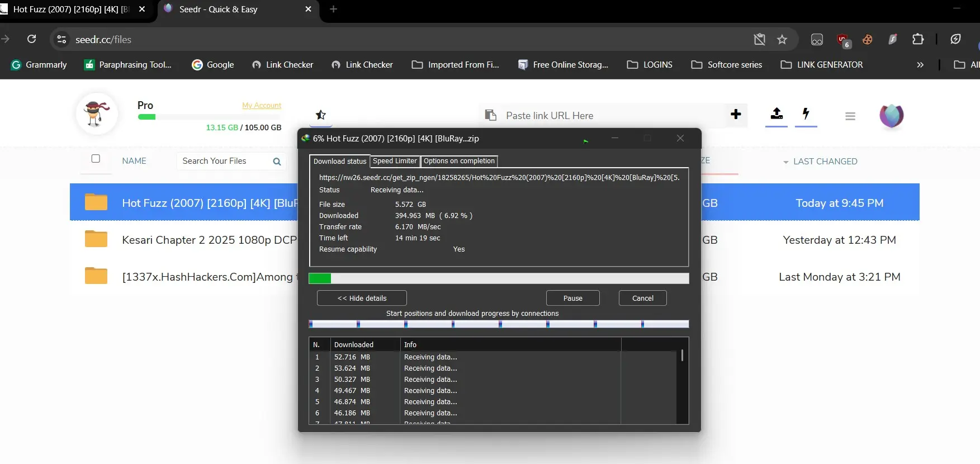The width and height of the screenshot is (980, 464).
Task: Click the red extension icon with badge 6
Action: (x=844, y=40)
